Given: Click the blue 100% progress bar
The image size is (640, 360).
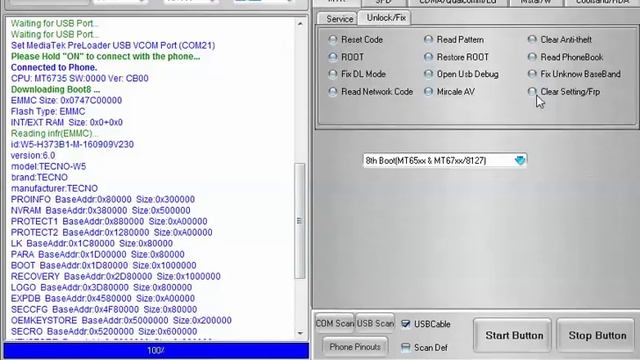Looking at the screenshot, I should pos(156,351).
